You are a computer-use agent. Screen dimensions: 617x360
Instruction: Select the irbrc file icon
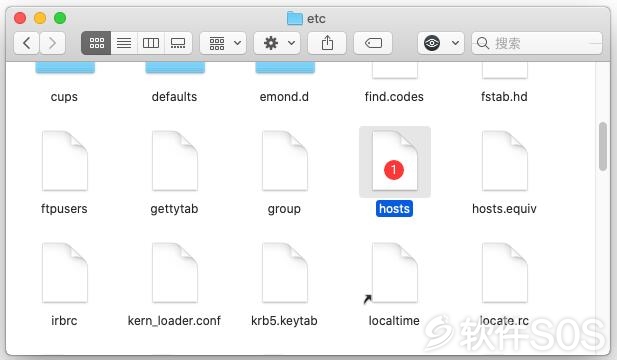pos(65,273)
